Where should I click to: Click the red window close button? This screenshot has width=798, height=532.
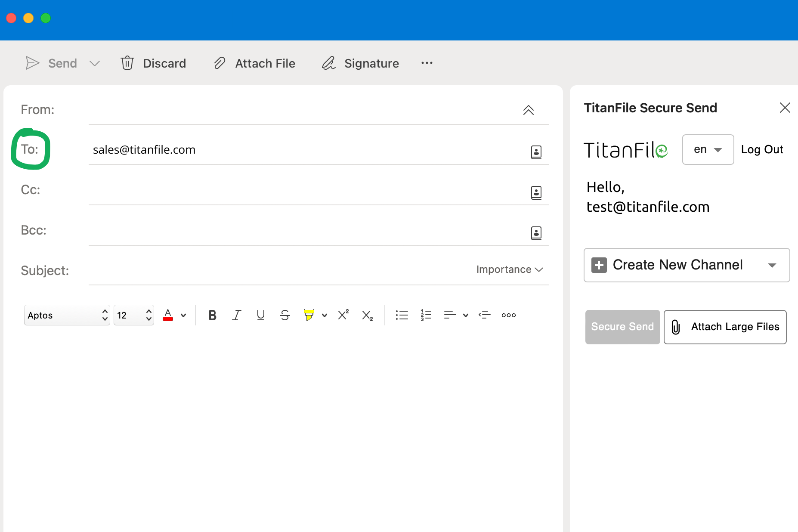(x=11, y=18)
